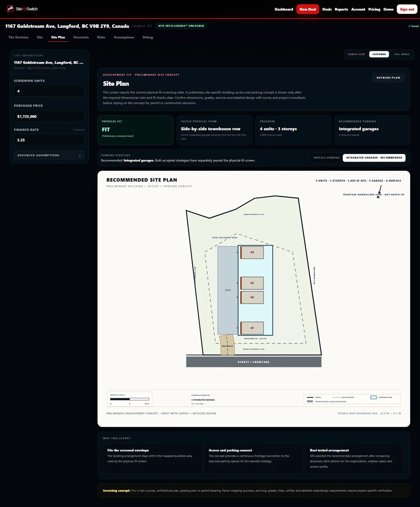Click the 'Langford · RL1' zoning label

pos(142,26)
